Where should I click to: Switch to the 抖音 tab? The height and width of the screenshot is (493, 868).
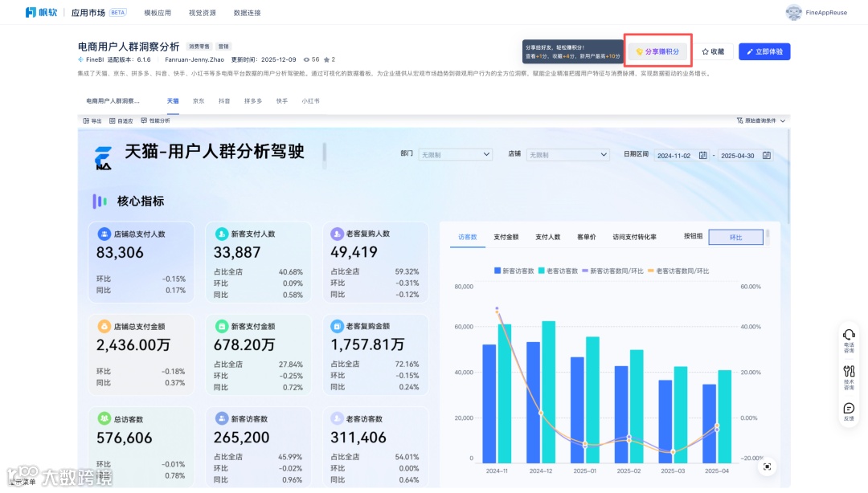click(224, 100)
